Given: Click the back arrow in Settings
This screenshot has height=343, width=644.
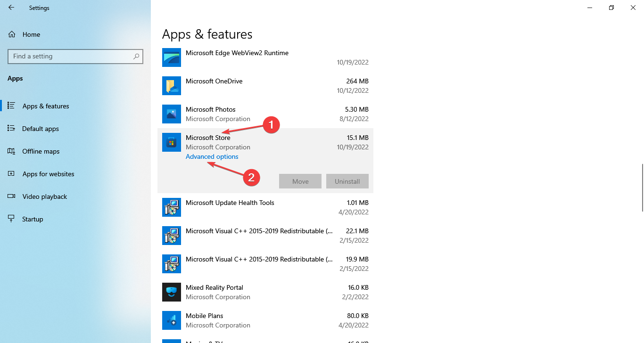Looking at the screenshot, I should click(x=11, y=8).
